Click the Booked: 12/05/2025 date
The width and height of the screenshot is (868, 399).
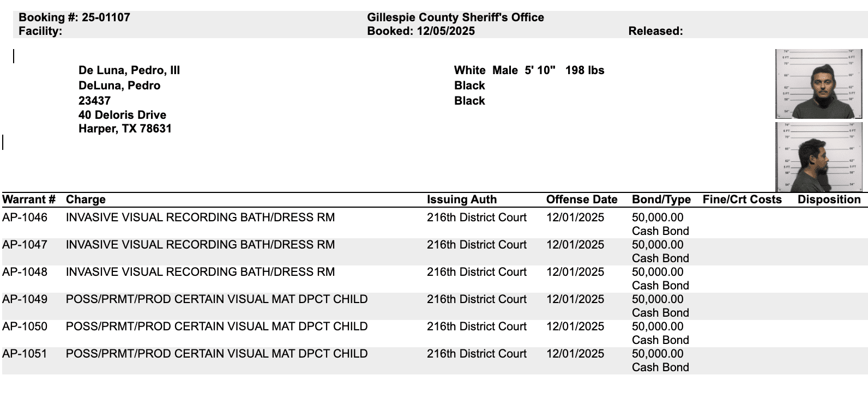(421, 31)
